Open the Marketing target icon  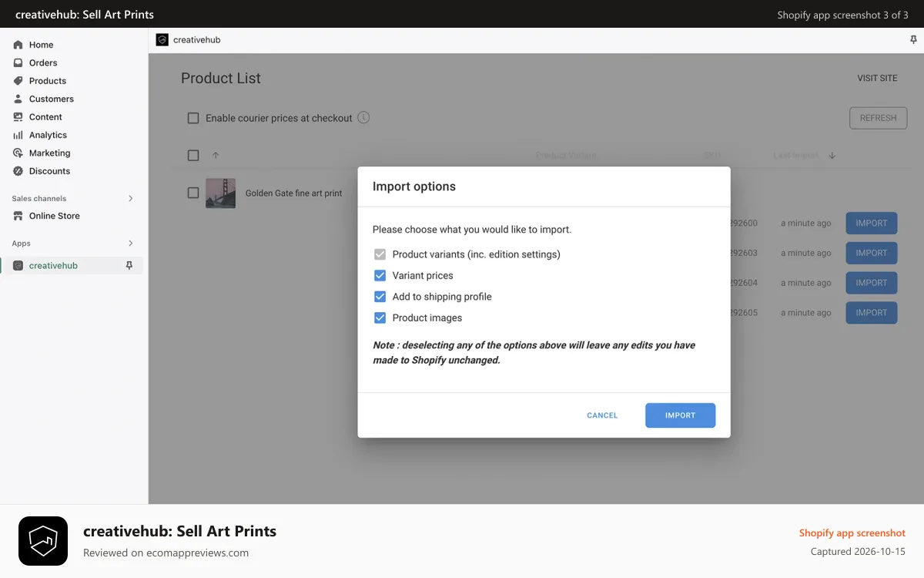coord(18,153)
